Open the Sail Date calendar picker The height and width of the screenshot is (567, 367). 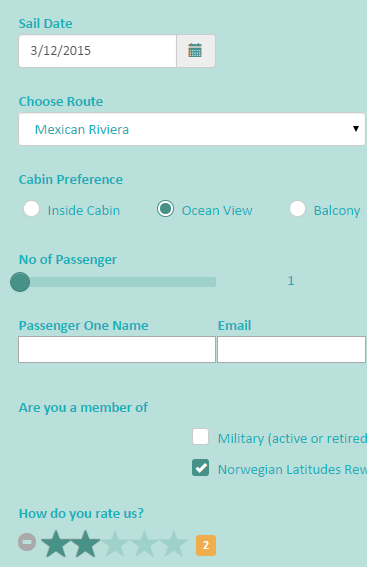[196, 51]
